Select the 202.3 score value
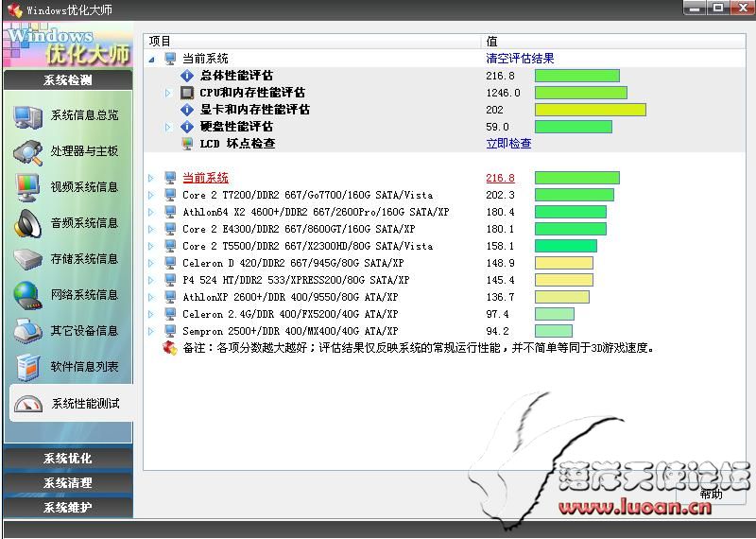 tap(500, 195)
